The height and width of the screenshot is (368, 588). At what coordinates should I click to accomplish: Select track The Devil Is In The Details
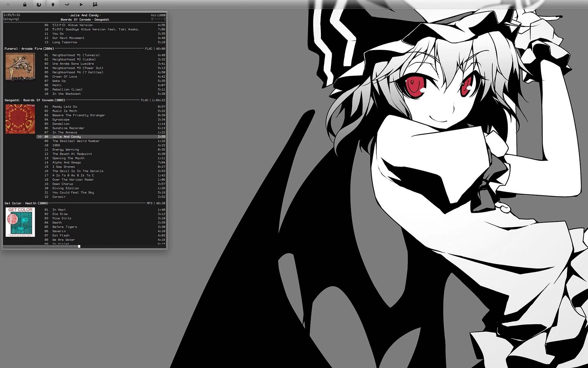101,171
